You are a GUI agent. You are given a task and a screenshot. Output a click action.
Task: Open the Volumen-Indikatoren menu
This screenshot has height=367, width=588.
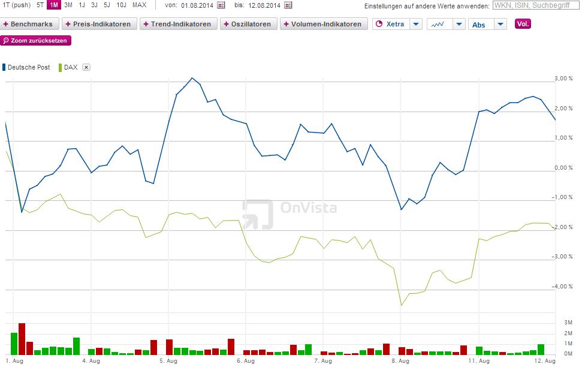click(324, 24)
